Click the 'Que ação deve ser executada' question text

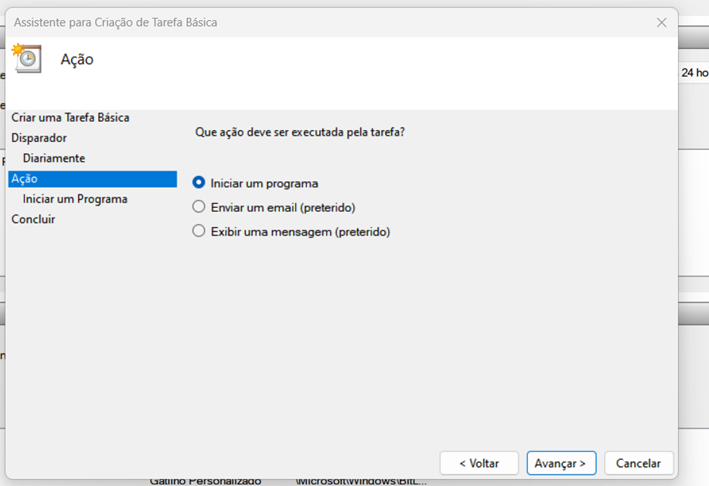(x=299, y=132)
